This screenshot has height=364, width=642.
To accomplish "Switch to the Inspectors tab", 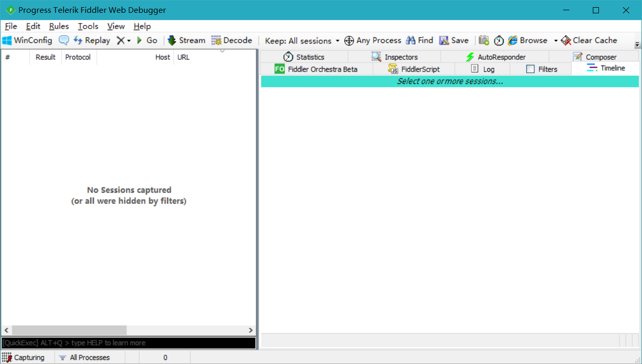I will coord(394,57).
